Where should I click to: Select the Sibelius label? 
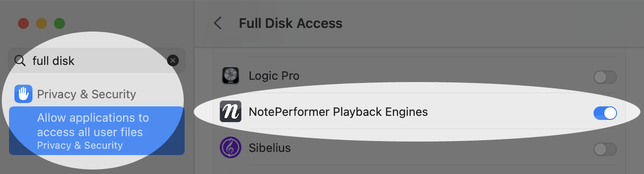click(x=270, y=147)
